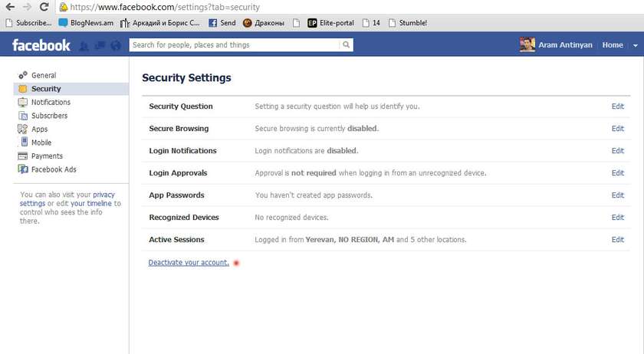Select Mobile settings in sidebar
Image resolution: width=644 pixels, height=354 pixels.
tap(41, 143)
